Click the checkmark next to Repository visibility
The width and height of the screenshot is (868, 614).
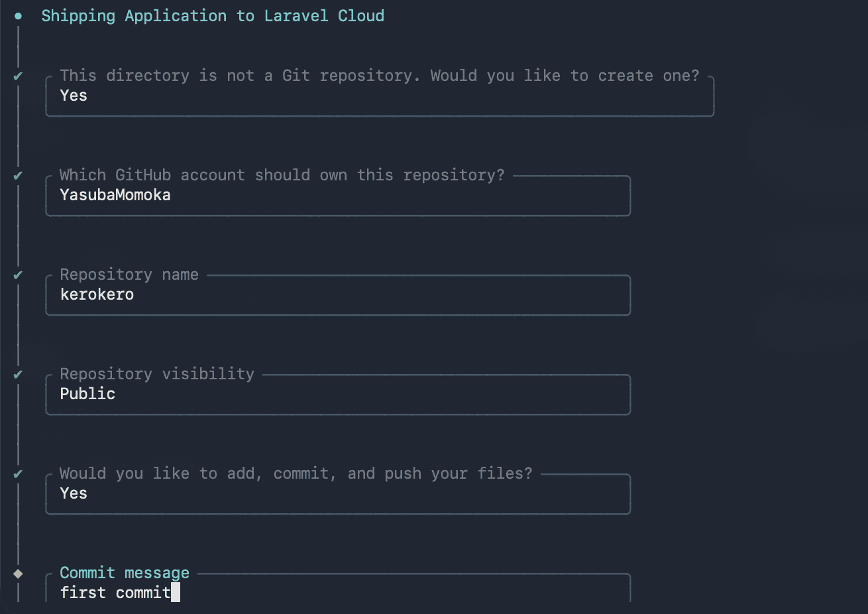pyautogui.click(x=18, y=375)
